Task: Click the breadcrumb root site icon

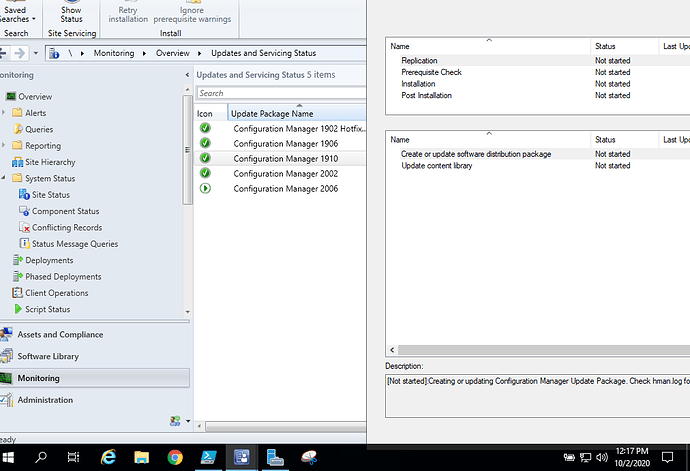Action: click(x=54, y=53)
